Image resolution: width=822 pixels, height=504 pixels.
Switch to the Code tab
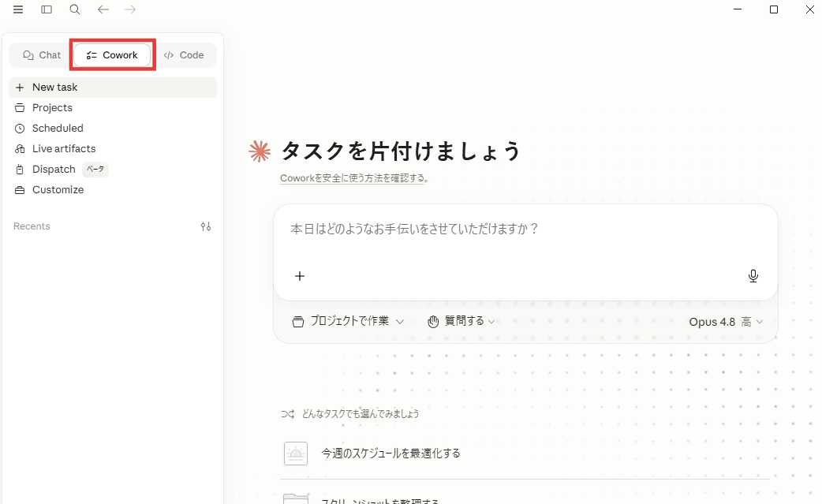[x=184, y=55]
